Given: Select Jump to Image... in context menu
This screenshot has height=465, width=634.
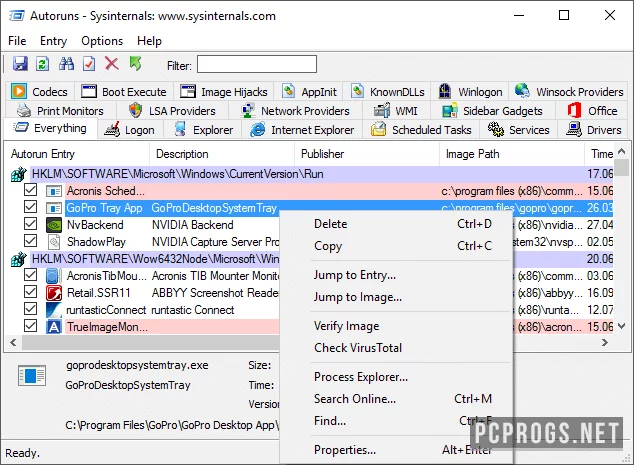Looking at the screenshot, I should 396,297.
